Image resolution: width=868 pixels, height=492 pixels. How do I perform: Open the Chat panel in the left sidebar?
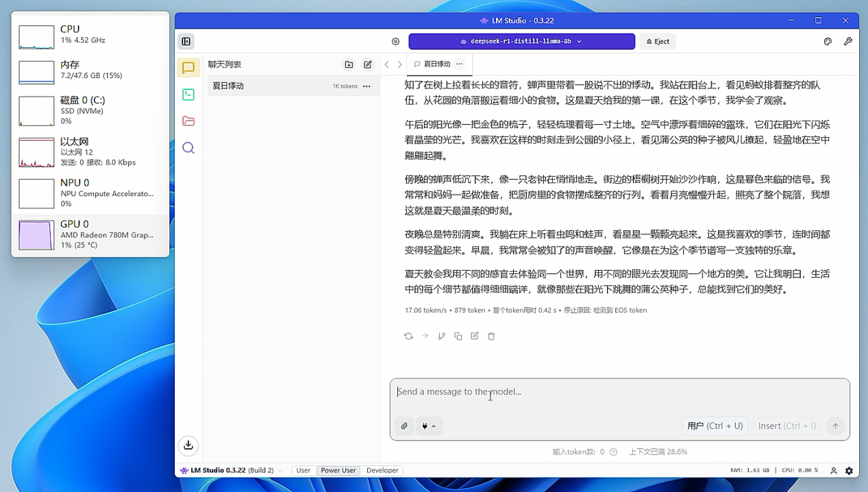(188, 68)
